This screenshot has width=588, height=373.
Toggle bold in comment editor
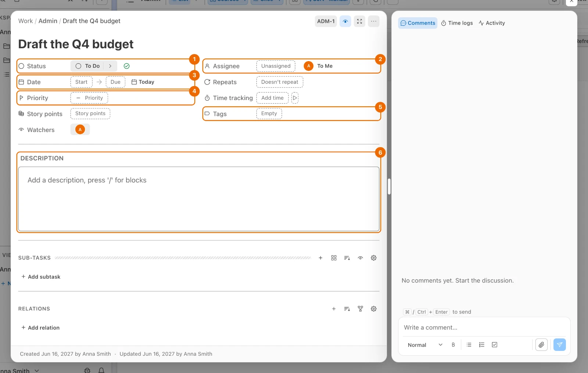(453, 345)
